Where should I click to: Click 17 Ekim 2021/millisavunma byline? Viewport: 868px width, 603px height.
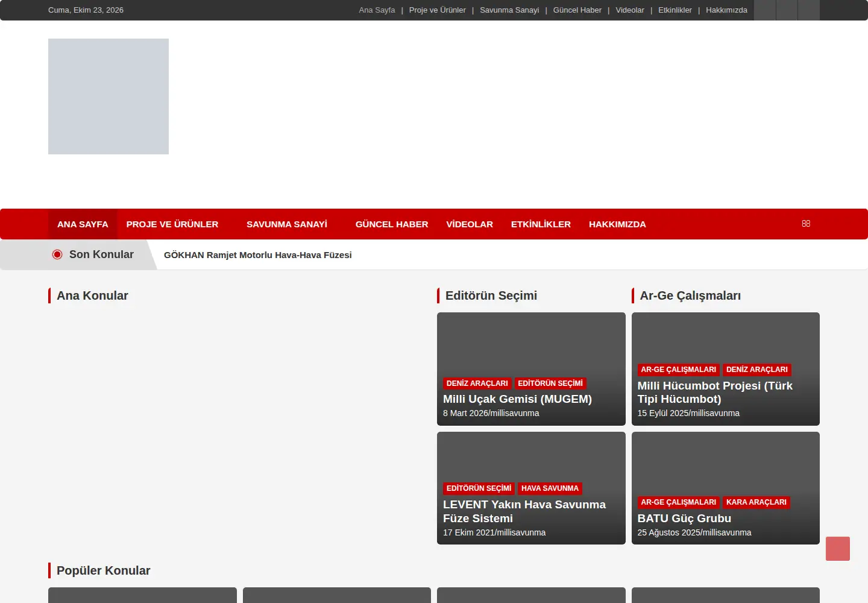pyautogui.click(x=494, y=532)
